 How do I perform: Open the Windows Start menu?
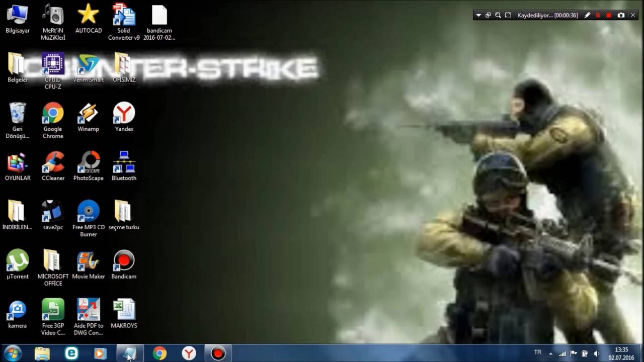pyautogui.click(x=13, y=353)
